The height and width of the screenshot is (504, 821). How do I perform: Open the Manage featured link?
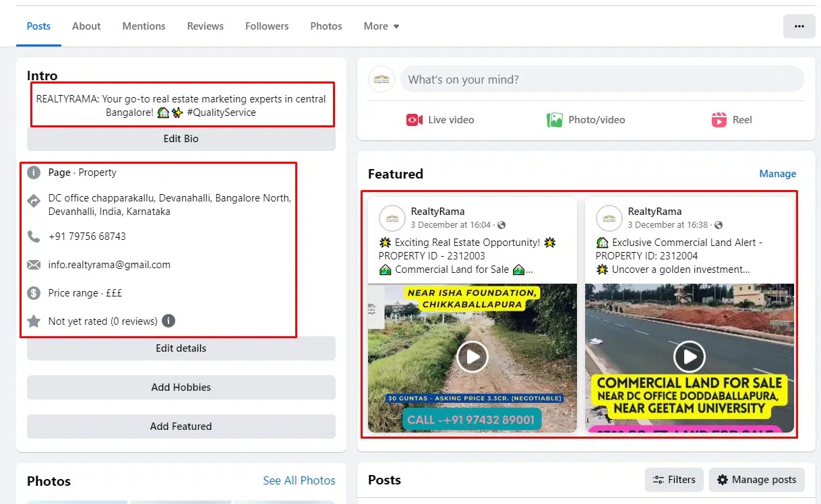coord(777,174)
